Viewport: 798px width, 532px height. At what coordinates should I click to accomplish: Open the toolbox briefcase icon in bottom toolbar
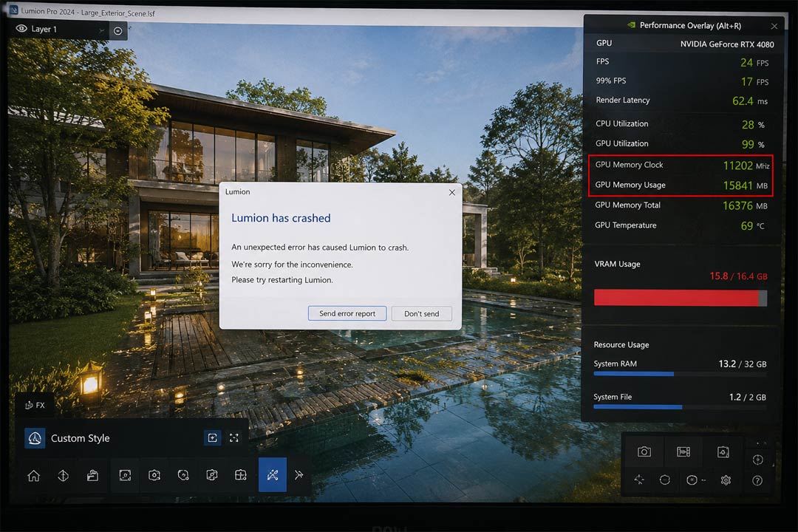92,476
